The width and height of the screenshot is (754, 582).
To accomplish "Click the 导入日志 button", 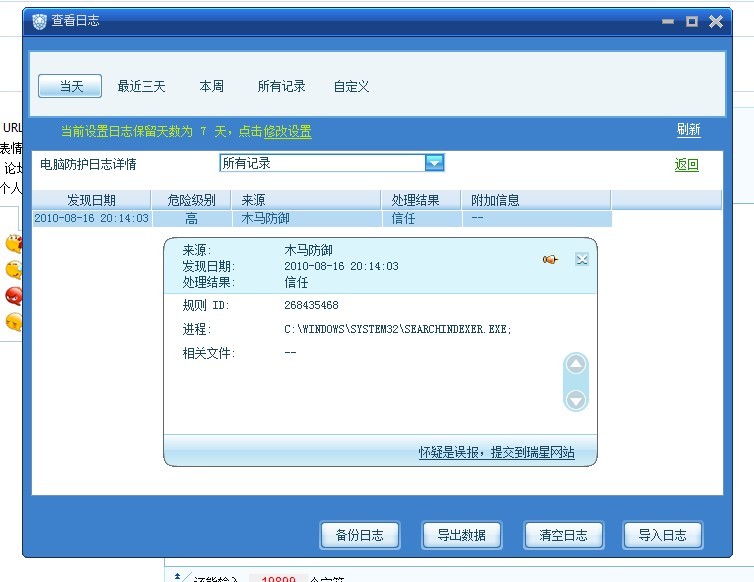I will coord(663,535).
